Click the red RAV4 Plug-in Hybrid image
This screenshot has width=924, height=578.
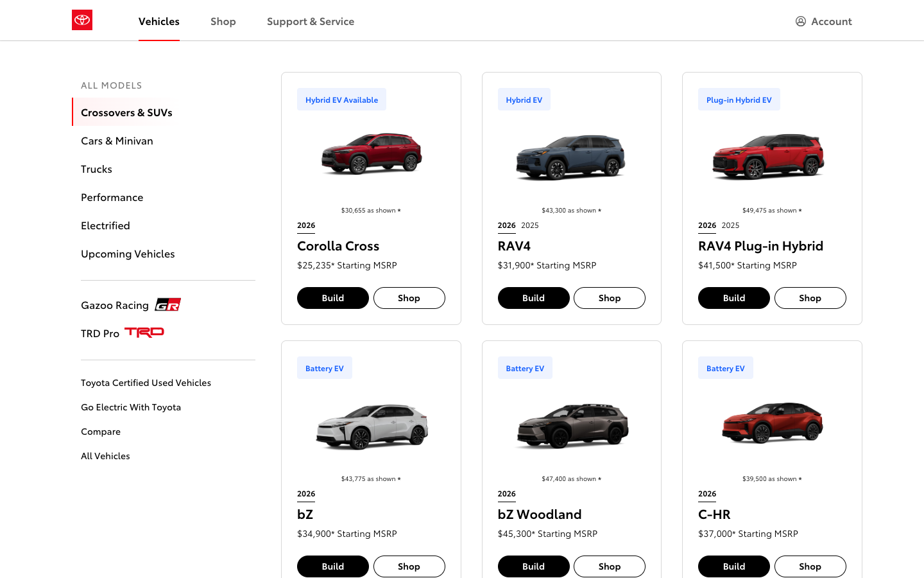[769, 157]
